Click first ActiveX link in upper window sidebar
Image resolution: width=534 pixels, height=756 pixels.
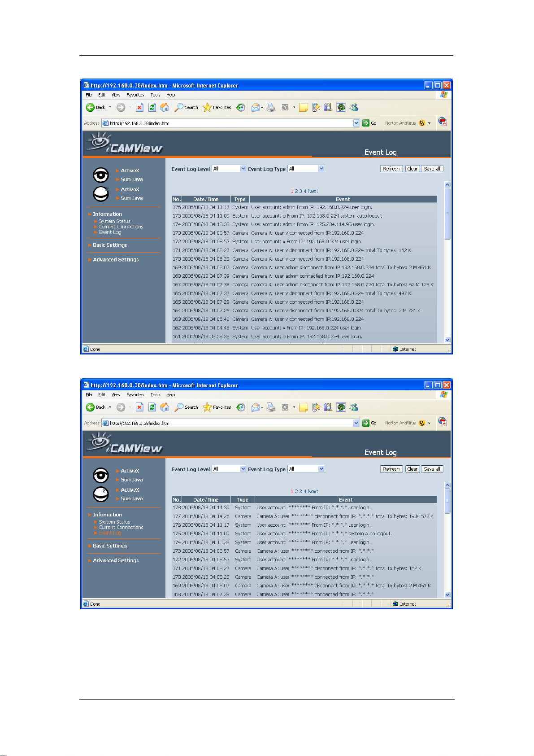[x=130, y=170]
